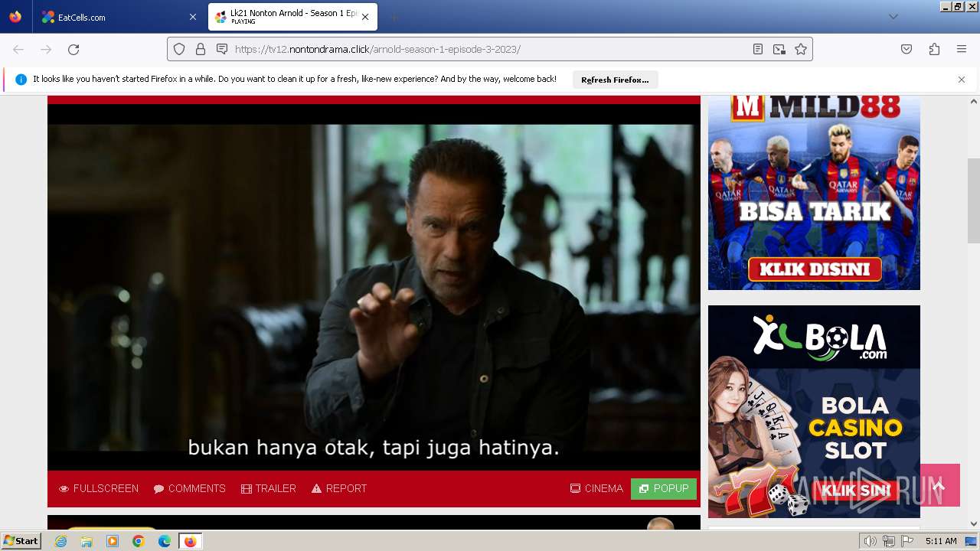Launch Microsoft Edge from taskbar
This screenshot has width=980, height=551.
click(x=165, y=541)
